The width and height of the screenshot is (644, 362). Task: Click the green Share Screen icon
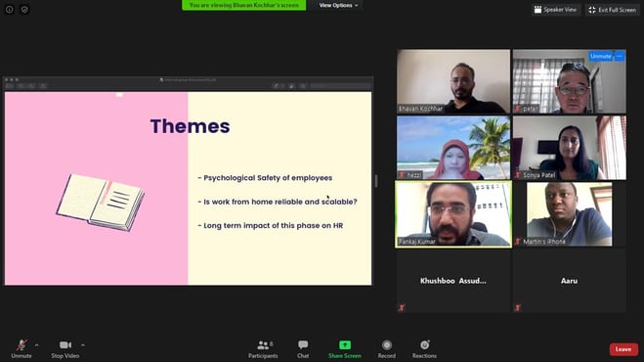(345, 344)
